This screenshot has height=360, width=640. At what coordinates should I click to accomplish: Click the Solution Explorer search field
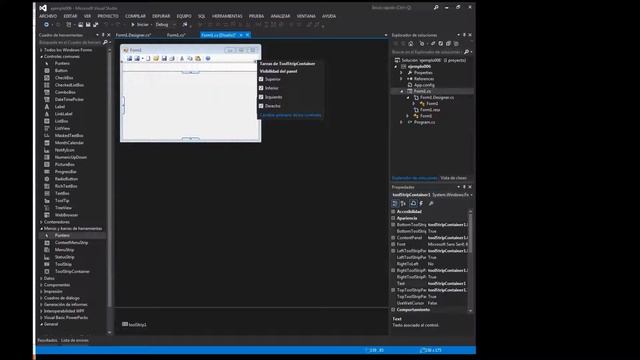(x=427, y=52)
